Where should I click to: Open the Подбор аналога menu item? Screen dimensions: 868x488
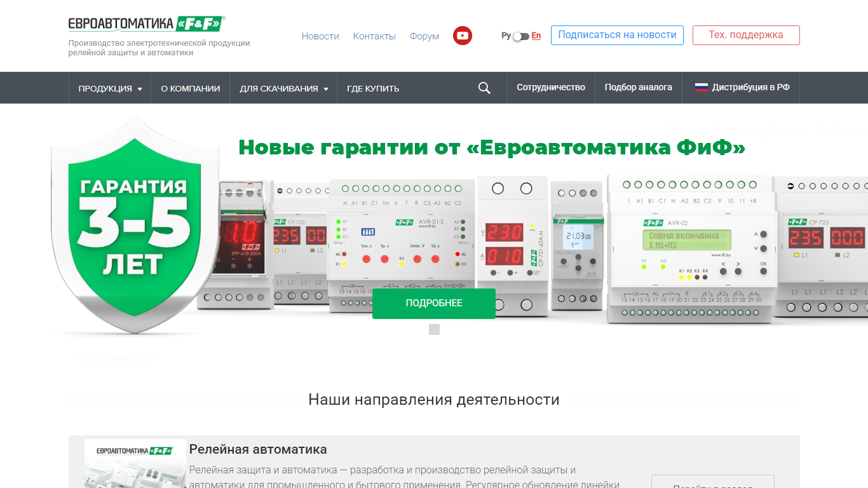point(639,88)
